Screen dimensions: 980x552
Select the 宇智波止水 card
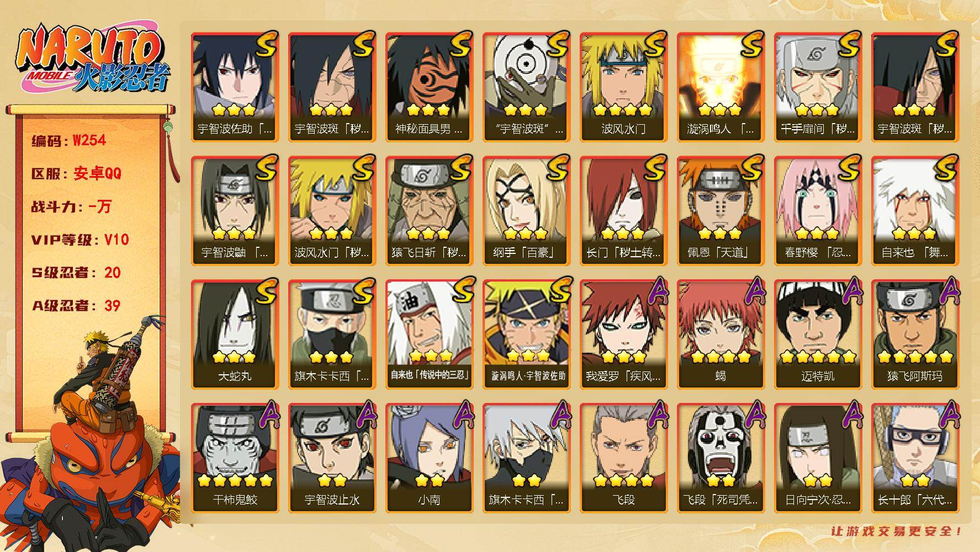332,458
